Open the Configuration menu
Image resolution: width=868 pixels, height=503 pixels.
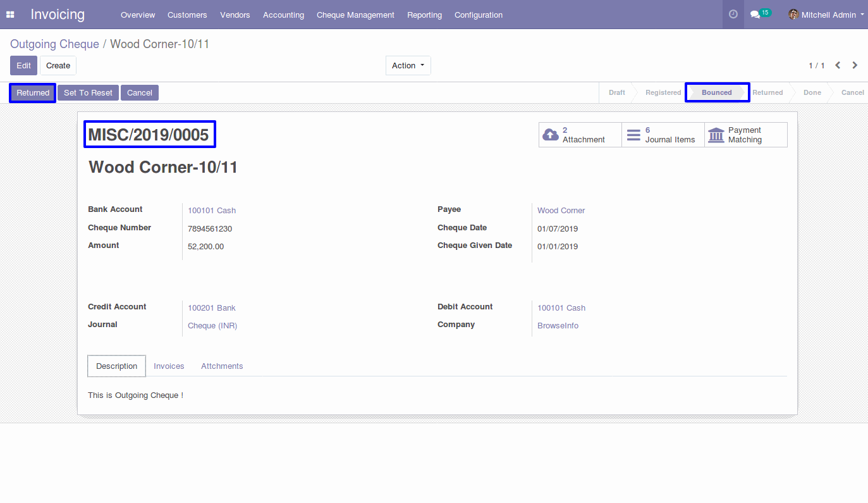(x=479, y=15)
